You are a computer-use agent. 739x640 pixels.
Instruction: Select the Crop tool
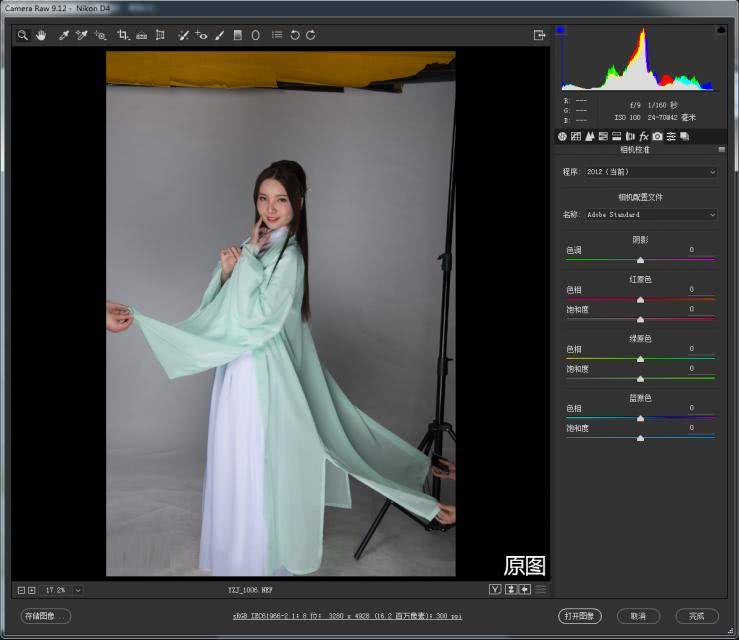click(x=123, y=35)
